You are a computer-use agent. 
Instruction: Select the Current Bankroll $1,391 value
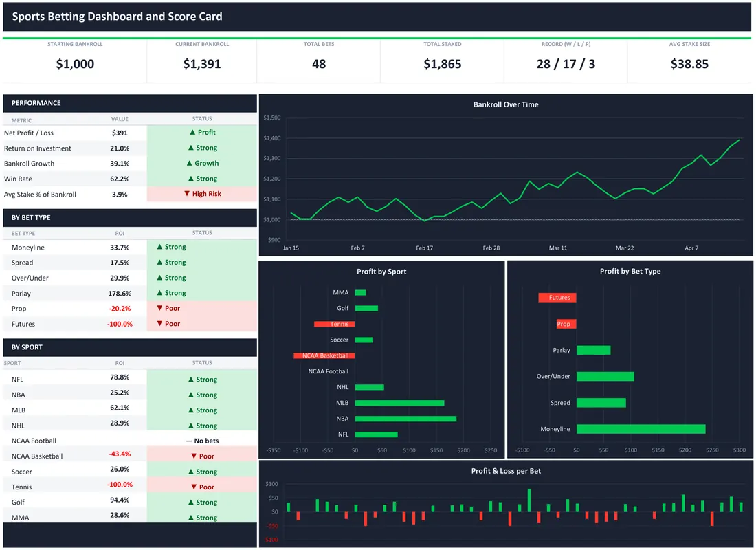pos(201,64)
